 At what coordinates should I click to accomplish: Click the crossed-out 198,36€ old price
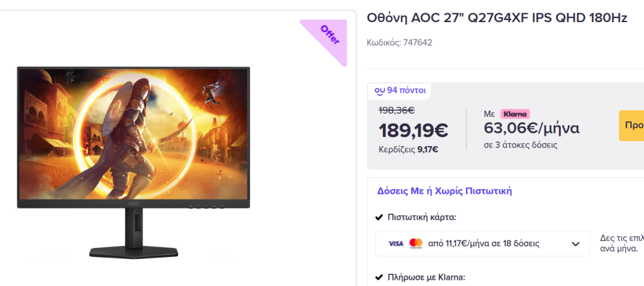396,109
